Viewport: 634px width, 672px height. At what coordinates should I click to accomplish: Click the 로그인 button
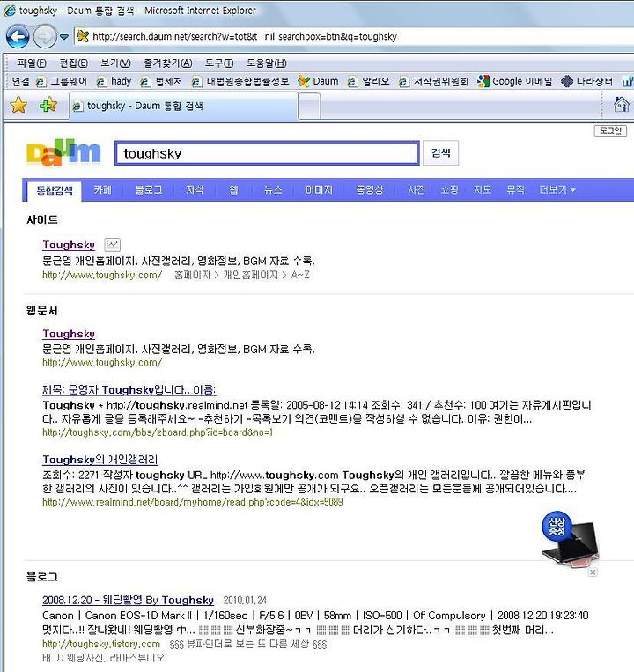[610, 130]
